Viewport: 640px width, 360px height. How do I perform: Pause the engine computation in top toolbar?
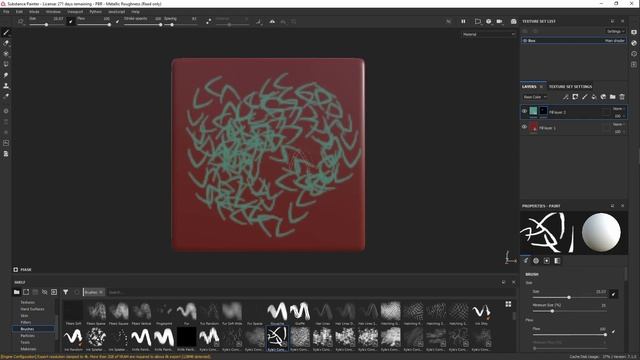coord(463,21)
